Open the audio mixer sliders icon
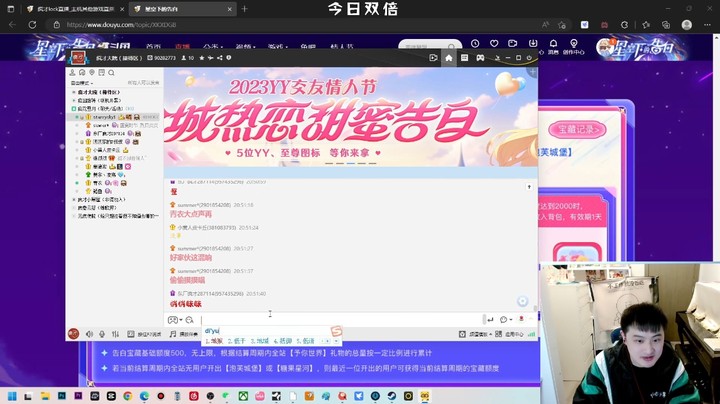 pyautogui.click(x=115, y=334)
